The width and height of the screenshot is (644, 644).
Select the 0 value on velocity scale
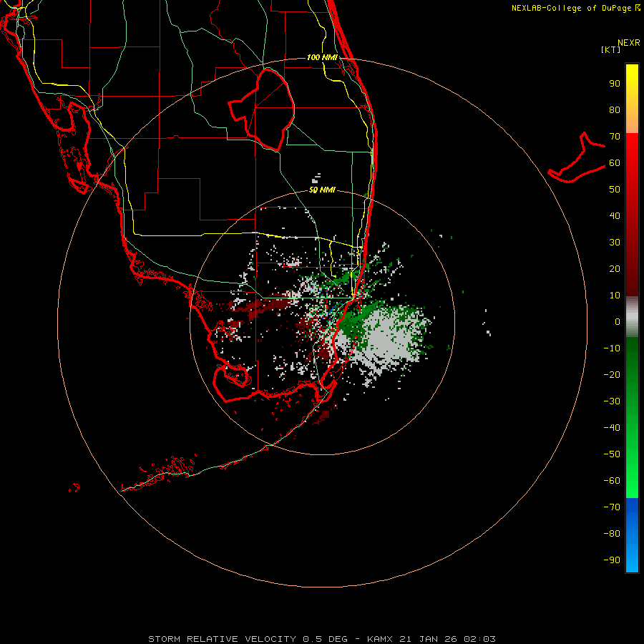pos(618,321)
